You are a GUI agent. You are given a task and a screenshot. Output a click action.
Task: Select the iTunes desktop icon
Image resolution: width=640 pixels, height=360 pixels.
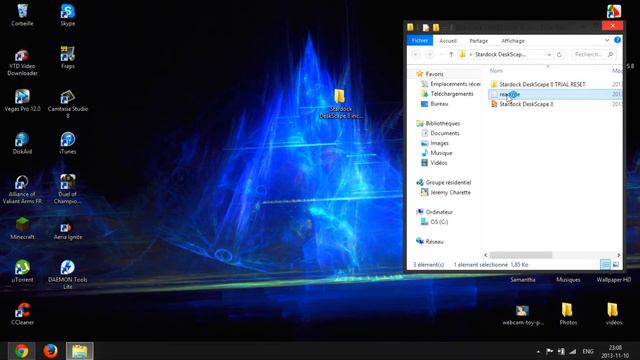[x=68, y=143]
